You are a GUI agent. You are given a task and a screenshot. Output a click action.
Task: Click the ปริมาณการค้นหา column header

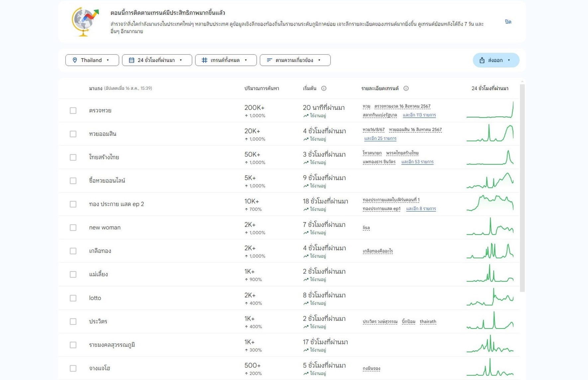(x=261, y=88)
